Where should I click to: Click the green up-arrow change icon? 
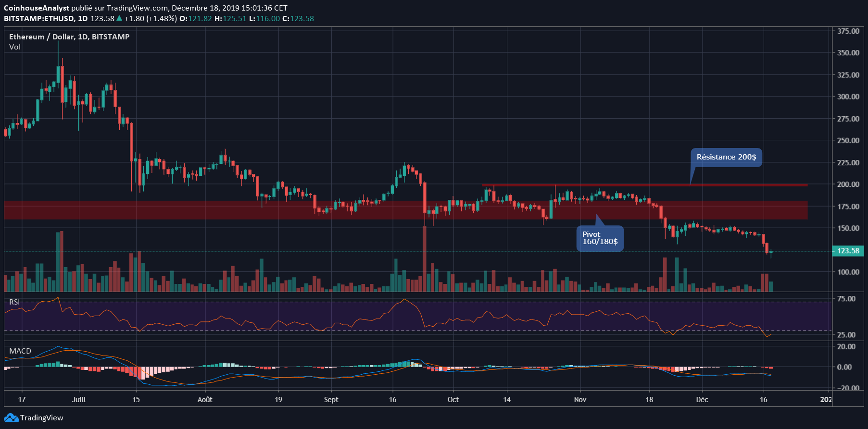119,18
